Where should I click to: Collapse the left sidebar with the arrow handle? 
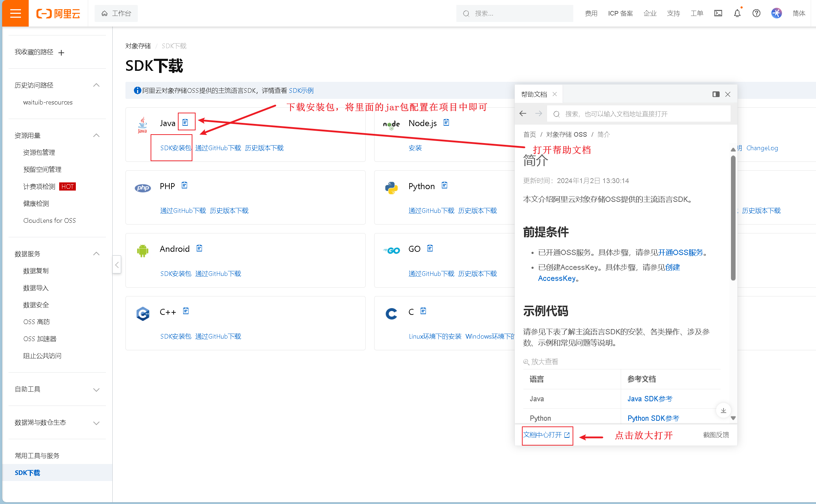[117, 265]
